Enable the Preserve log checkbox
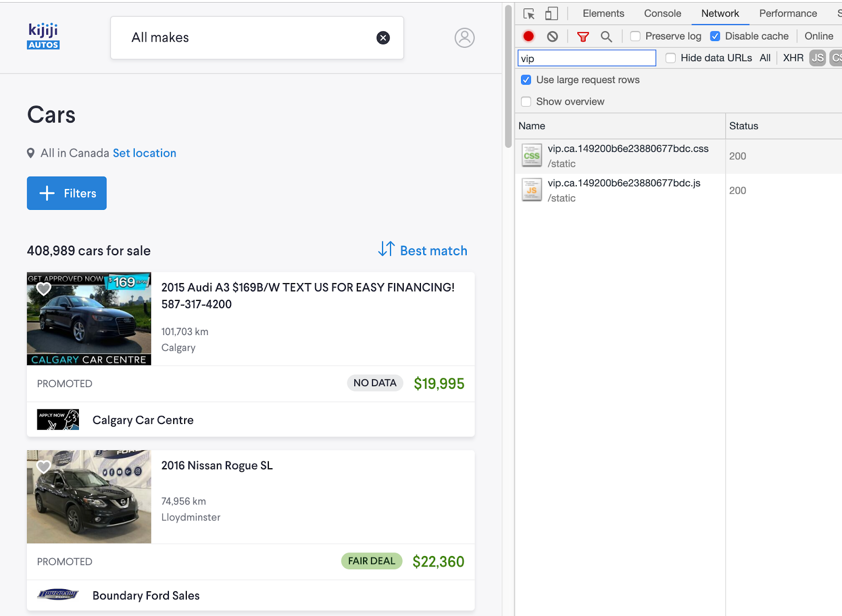 tap(636, 36)
